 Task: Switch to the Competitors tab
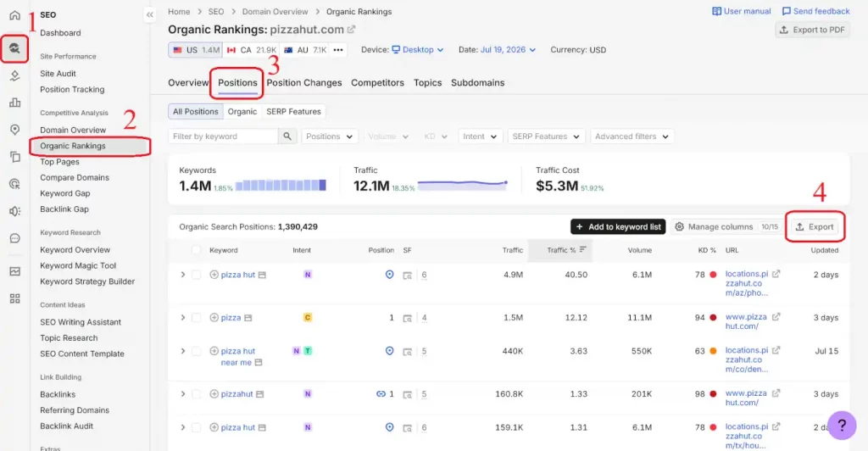(x=377, y=82)
